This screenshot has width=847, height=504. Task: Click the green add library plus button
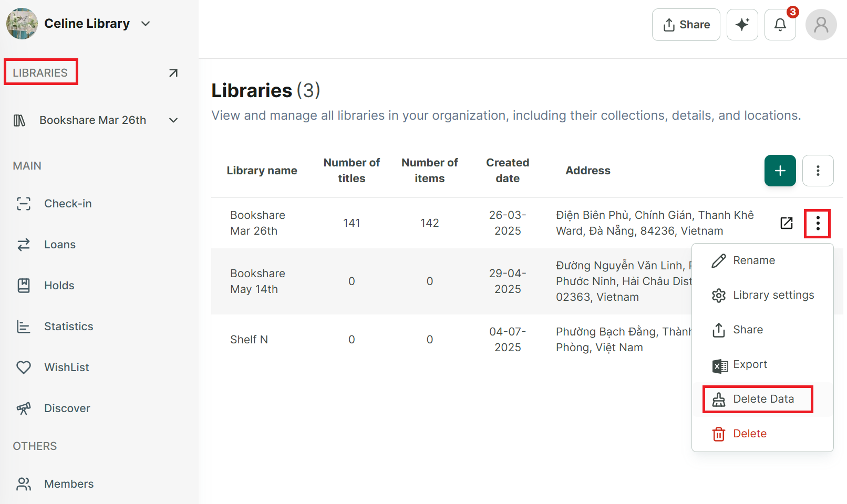pos(780,171)
